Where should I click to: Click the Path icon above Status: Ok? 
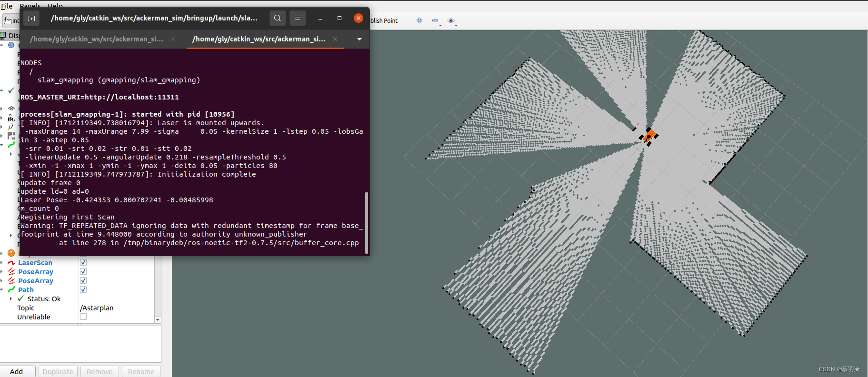[11, 289]
